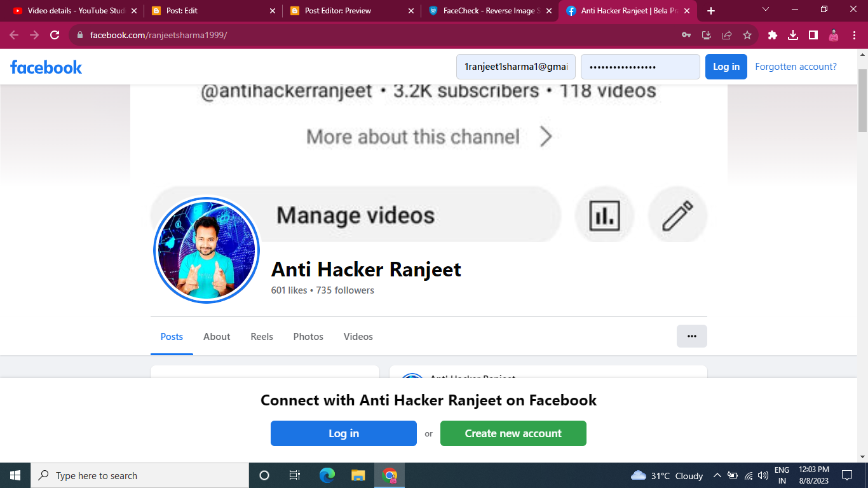Click the volume speaker icon
This screenshot has height=488, width=868.
pyautogui.click(x=763, y=475)
